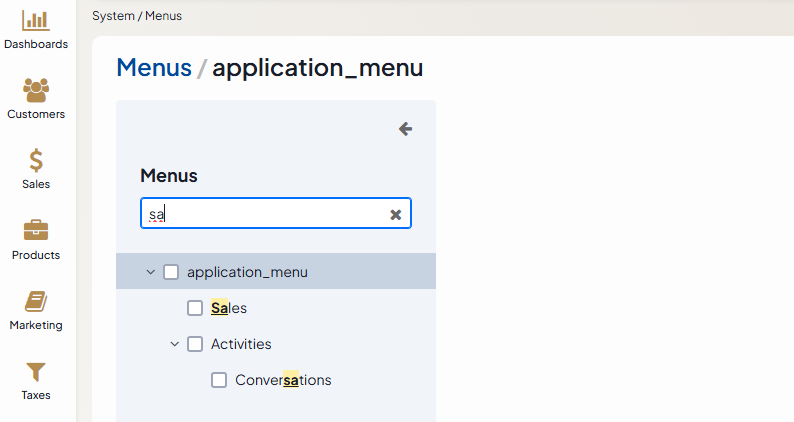Open Marketing book icon
Image resolution: width=794 pixels, height=422 pixels.
(36, 301)
